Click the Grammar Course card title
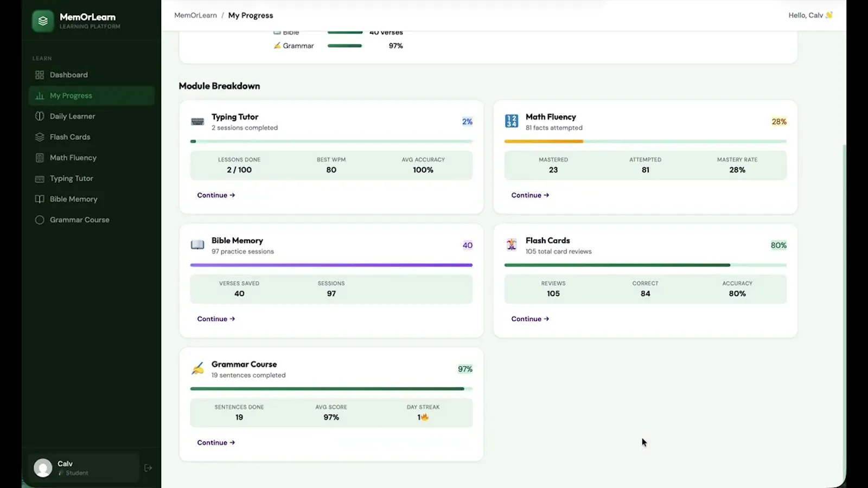Screen dimensions: 868x488 coord(244,364)
